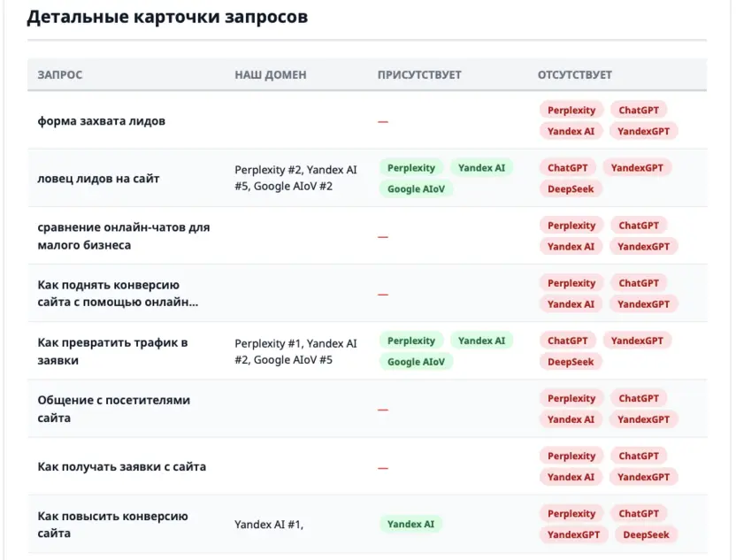
Task: Click the ЗАПРОС column header
Action: [x=57, y=74]
